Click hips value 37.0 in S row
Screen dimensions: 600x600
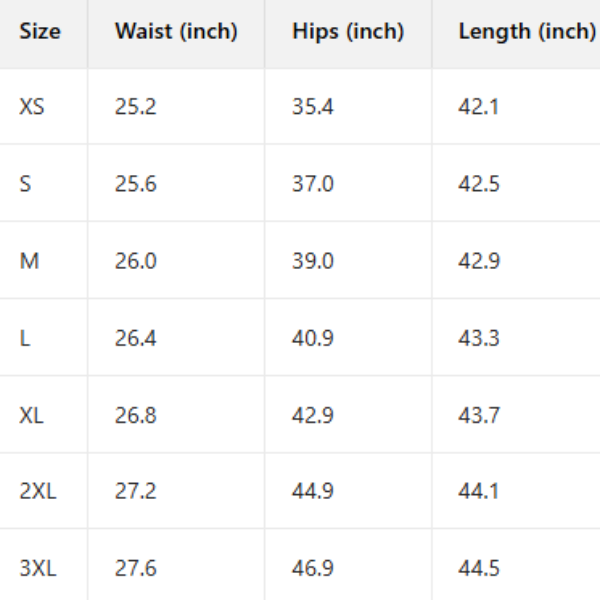pyautogui.click(x=313, y=184)
